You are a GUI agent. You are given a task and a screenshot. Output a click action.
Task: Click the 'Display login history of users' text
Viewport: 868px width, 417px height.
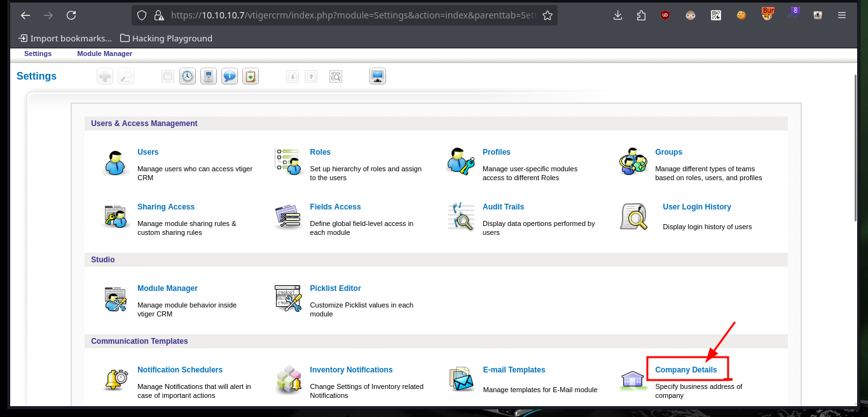pos(707,227)
